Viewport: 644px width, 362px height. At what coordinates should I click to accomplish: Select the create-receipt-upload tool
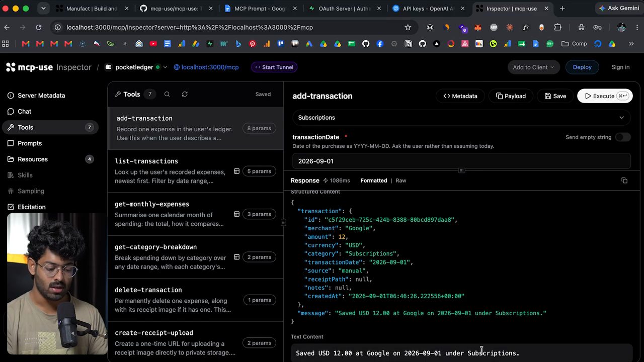pyautogui.click(x=196, y=342)
